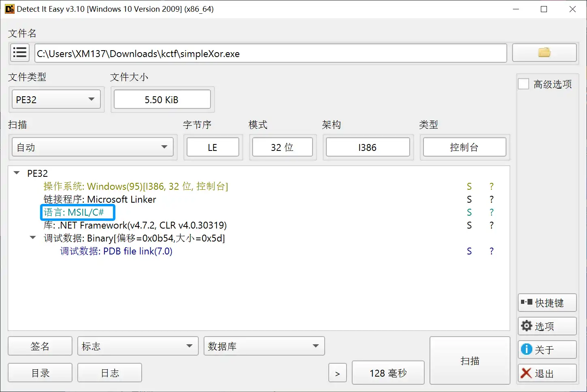Click the red X 退出 exit button
Screen dimensions: 587x392
click(x=547, y=373)
